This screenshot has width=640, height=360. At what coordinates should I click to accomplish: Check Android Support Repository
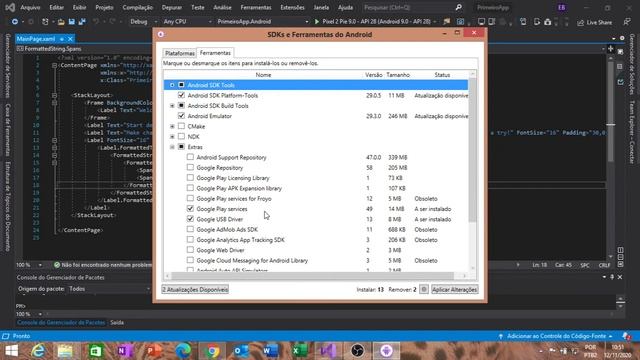pyautogui.click(x=190, y=157)
